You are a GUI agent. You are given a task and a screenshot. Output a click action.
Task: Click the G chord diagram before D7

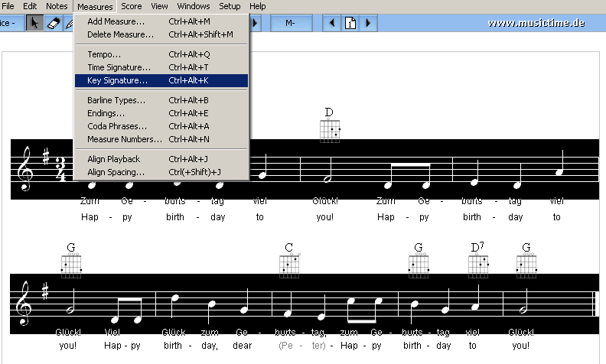tap(419, 265)
